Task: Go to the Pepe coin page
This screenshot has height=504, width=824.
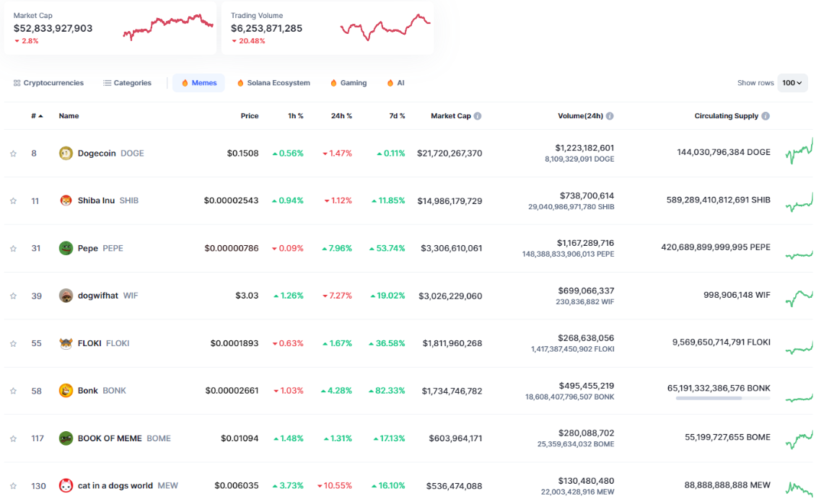Action: pyautogui.click(x=100, y=248)
